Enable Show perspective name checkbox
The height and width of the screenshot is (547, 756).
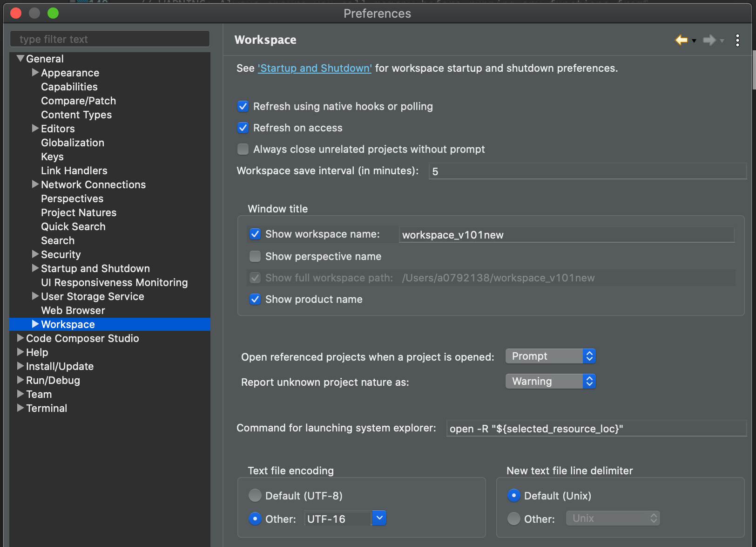(255, 256)
